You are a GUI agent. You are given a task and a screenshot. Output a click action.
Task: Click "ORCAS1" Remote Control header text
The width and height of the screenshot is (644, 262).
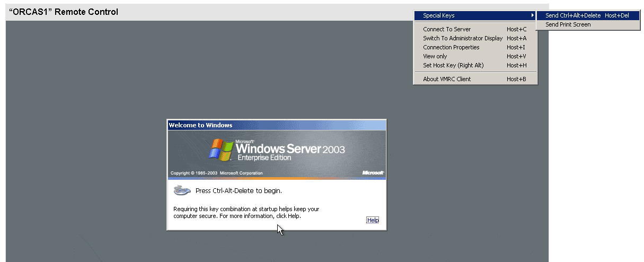pyautogui.click(x=64, y=12)
